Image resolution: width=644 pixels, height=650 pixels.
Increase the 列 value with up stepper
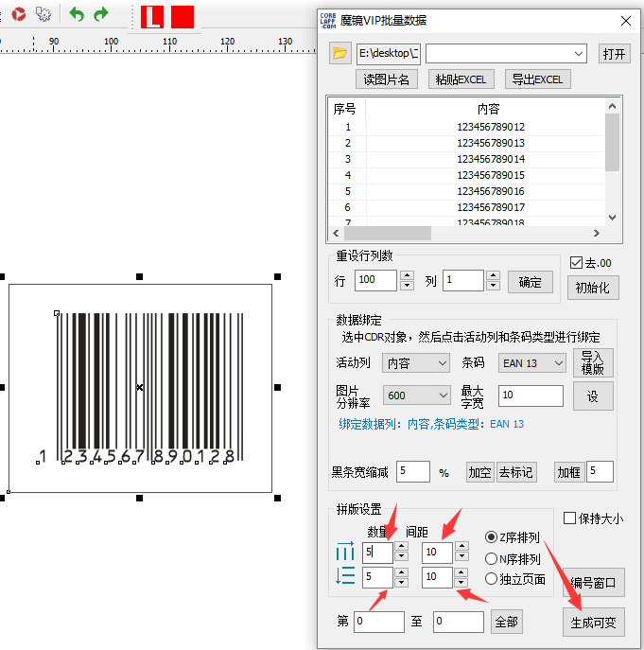[493, 275]
